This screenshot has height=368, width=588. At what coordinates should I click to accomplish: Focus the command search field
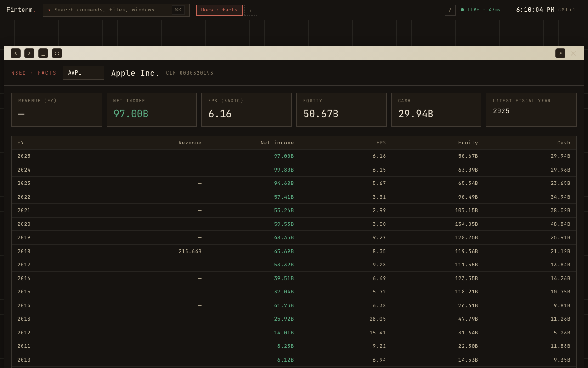116,10
